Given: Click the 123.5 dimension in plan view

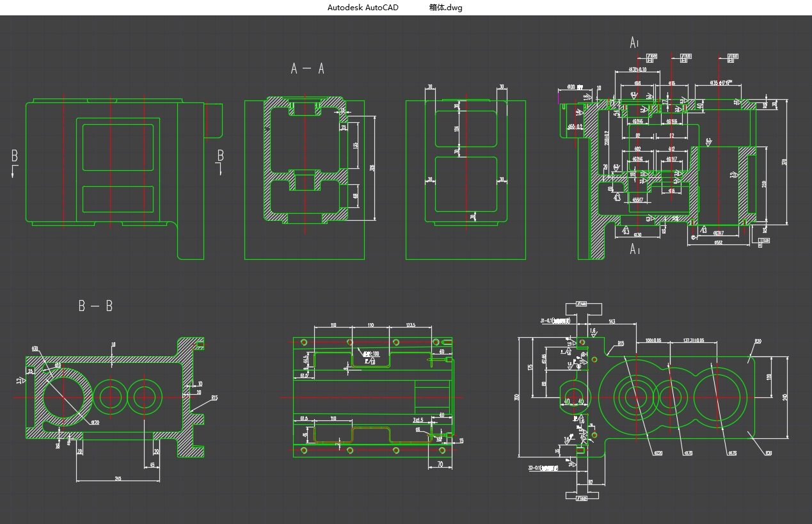Looking at the screenshot, I should [x=411, y=325].
